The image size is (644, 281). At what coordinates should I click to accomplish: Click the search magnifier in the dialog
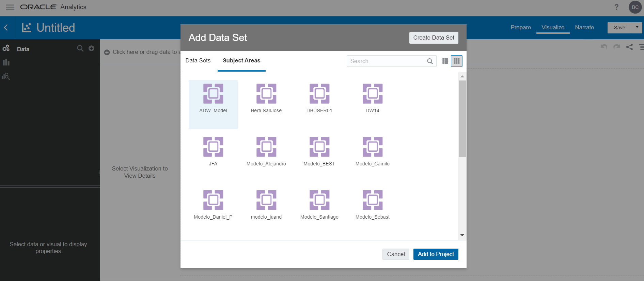[430, 61]
